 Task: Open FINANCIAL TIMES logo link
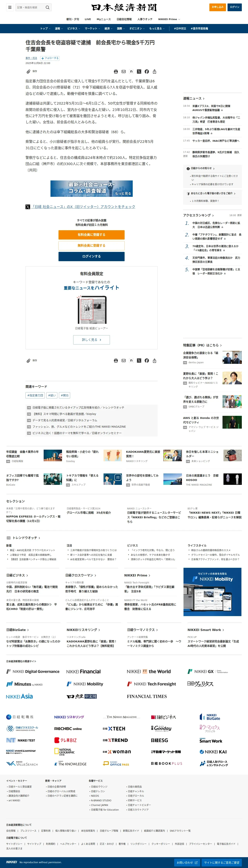click(x=147, y=696)
